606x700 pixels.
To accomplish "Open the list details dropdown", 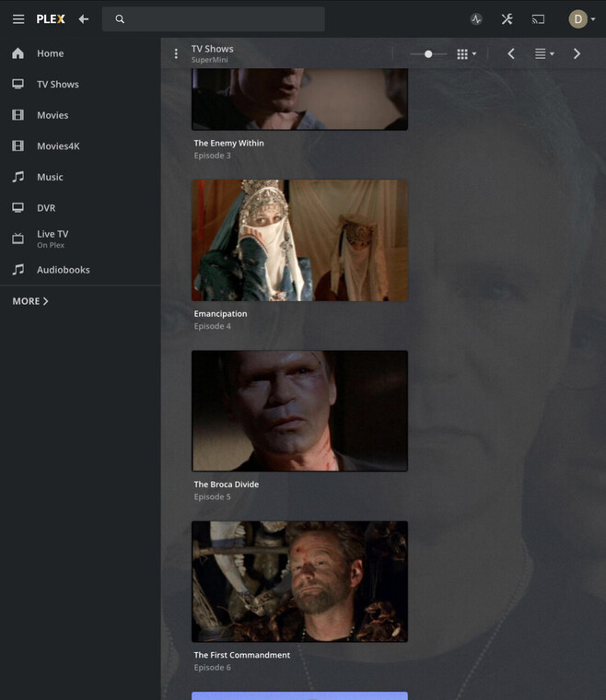I will coord(544,54).
